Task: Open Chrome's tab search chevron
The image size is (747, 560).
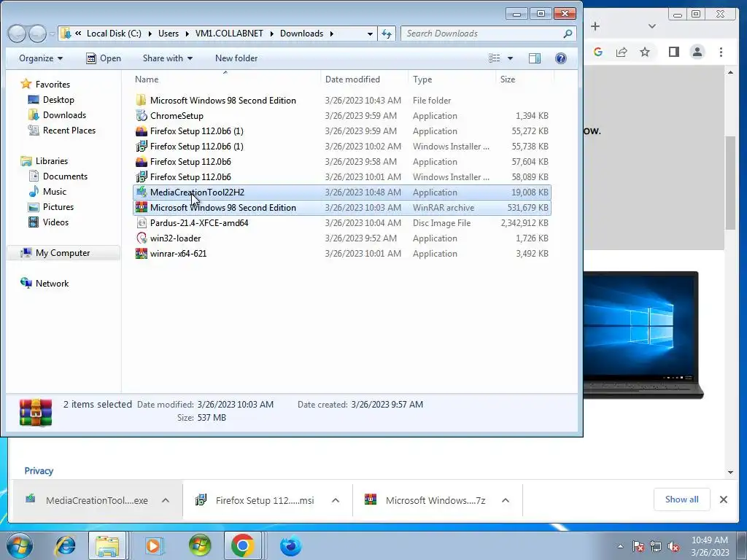Action: 652,26
